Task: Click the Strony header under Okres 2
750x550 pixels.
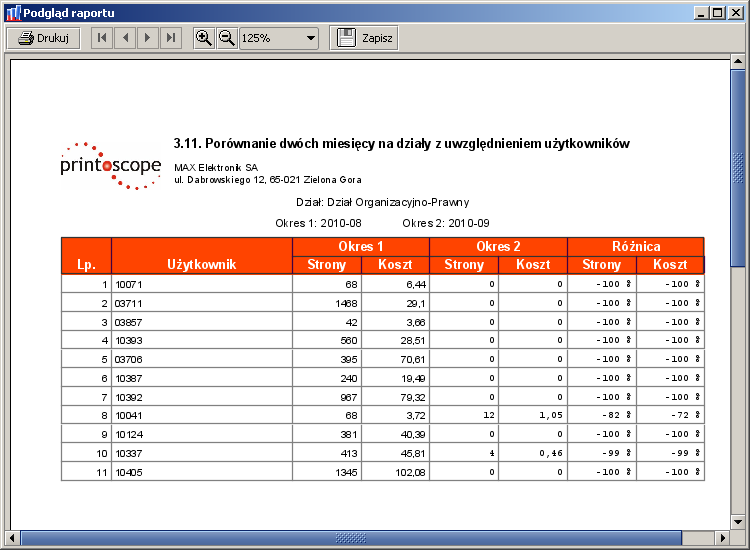Action: pyautogui.click(x=464, y=264)
